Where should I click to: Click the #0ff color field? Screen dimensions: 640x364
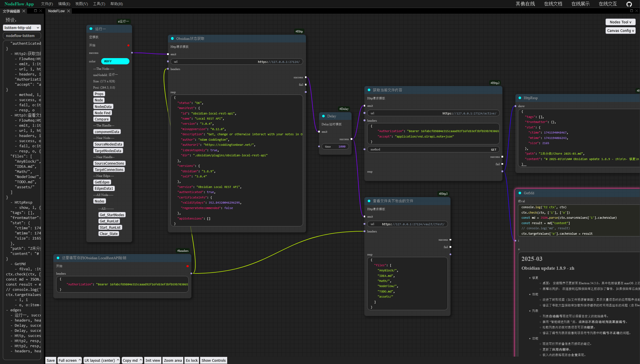tap(115, 61)
